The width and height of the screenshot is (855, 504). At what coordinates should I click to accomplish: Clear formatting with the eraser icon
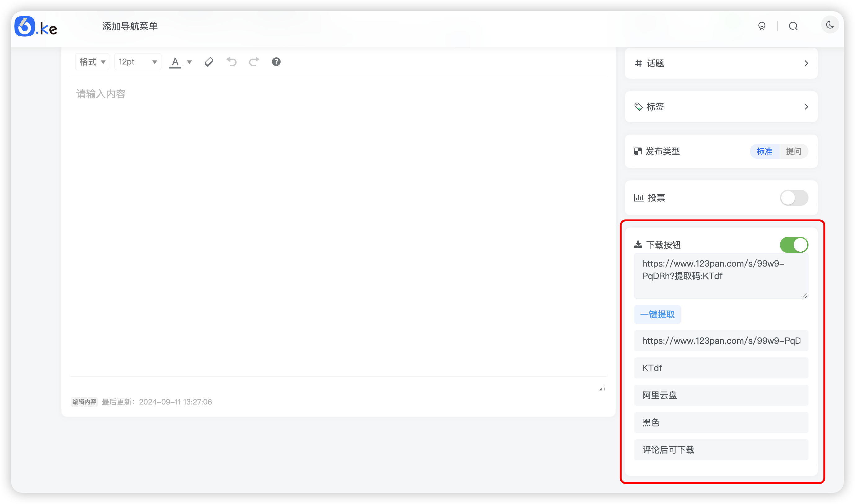tap(209, 61)
